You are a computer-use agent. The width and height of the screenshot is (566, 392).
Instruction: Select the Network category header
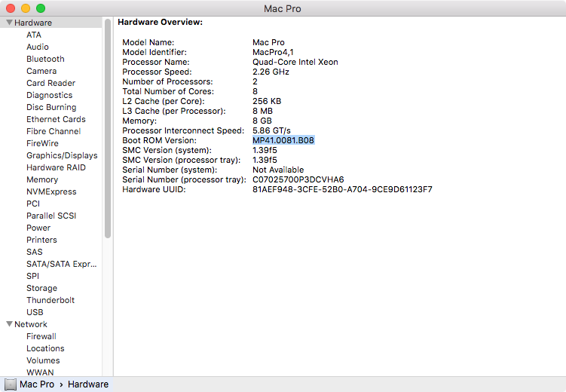31,324
